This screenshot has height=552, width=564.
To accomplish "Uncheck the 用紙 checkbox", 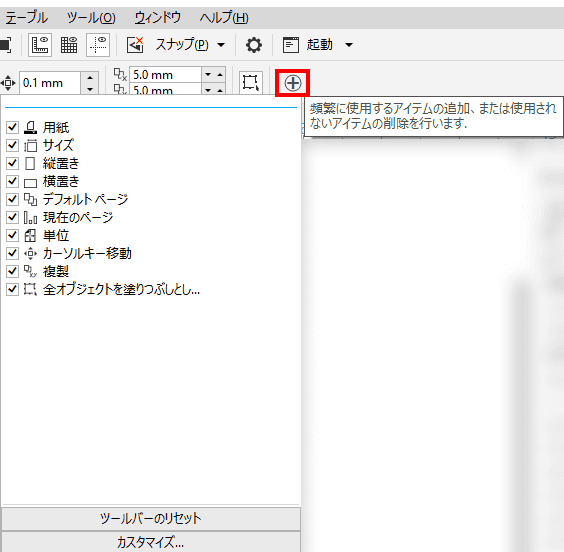I will (12, 127).
